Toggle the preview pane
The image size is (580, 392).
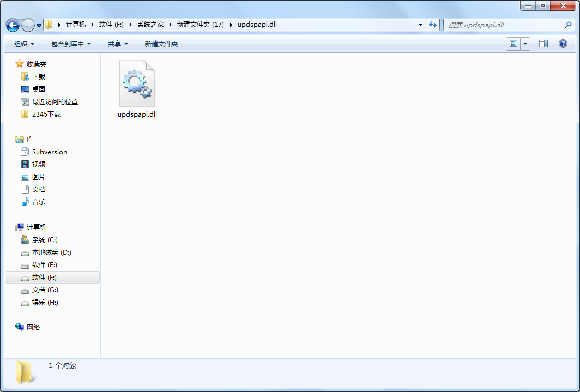(543, 44)
